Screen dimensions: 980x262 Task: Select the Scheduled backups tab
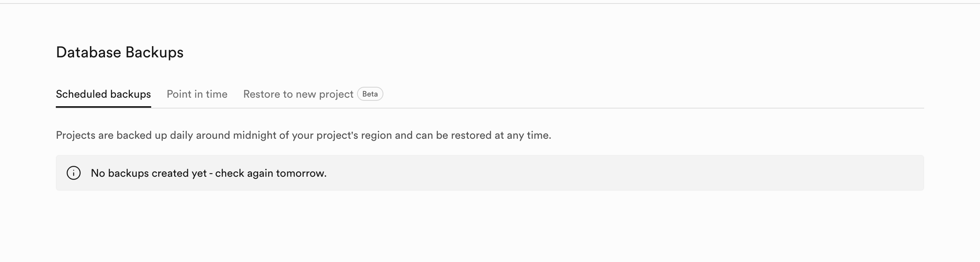click(103, 94)
